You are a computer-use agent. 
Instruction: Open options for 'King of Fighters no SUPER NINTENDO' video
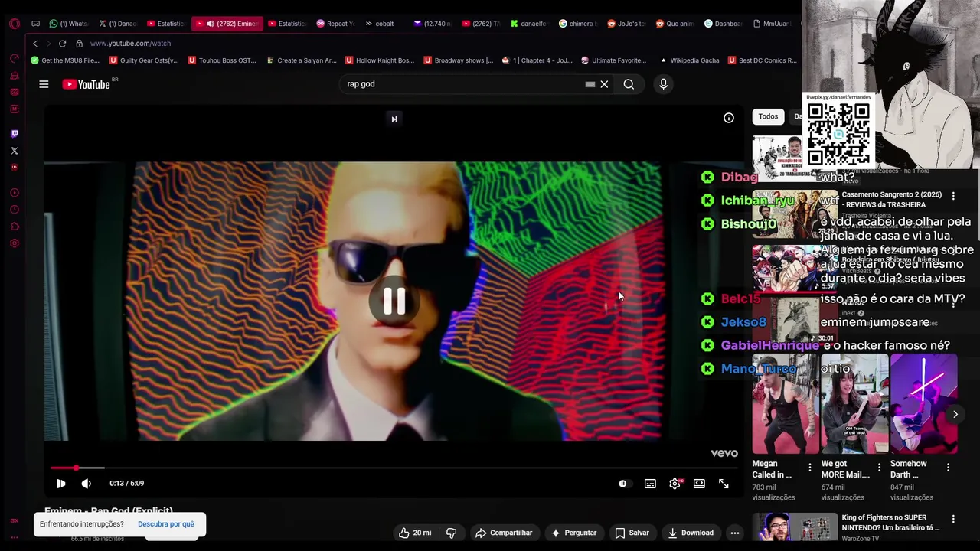tap(953, 520)
